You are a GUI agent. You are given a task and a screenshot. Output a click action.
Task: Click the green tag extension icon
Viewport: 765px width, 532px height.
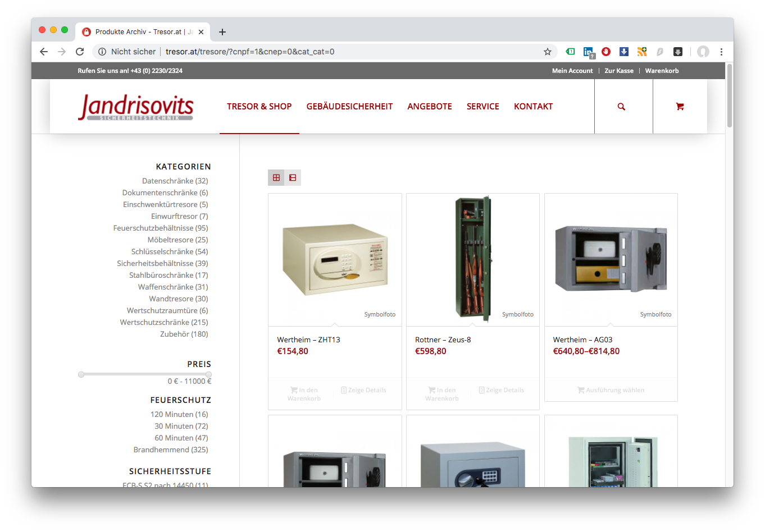(570, 52)
